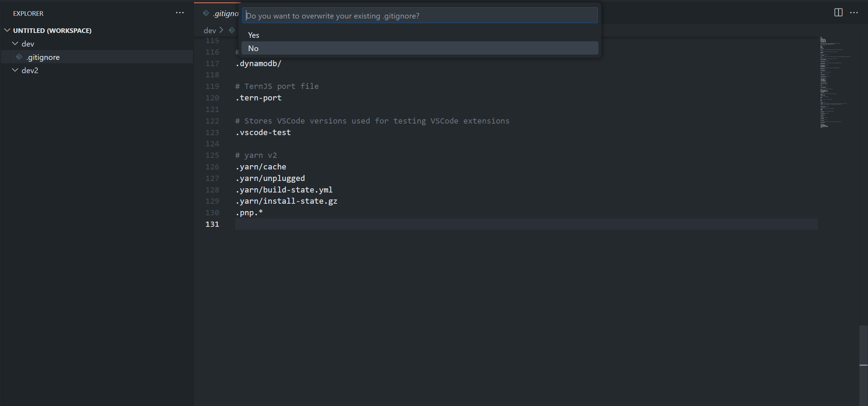Click line number 131 in gutter
The width and height of the screenshot is (868, 406).
(x=212, y=224)
